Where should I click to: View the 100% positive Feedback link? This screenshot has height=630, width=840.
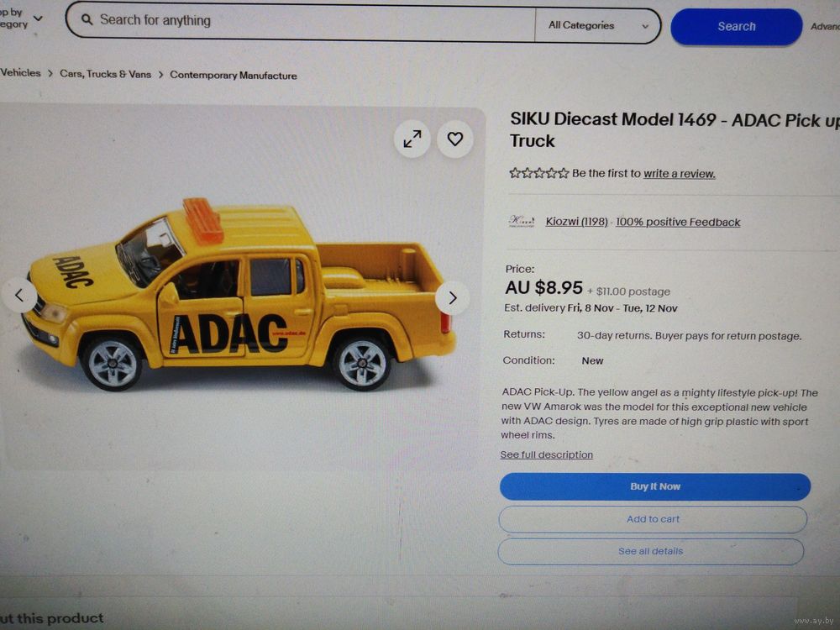678,222
